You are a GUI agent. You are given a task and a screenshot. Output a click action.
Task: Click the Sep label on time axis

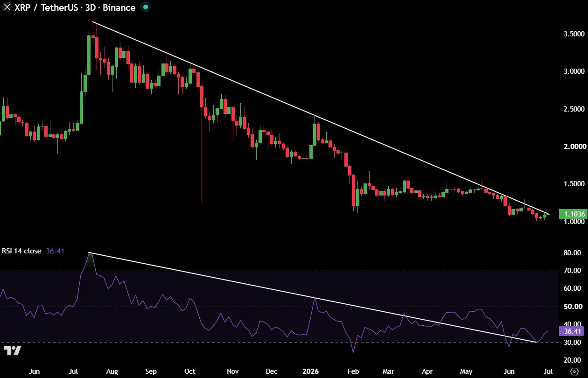point(151,372)
